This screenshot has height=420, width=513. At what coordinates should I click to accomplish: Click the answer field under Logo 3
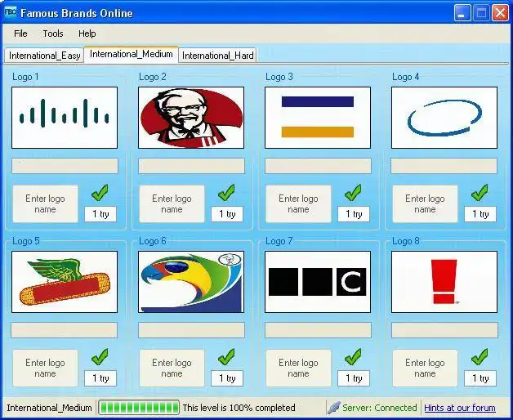pos(318,166)
